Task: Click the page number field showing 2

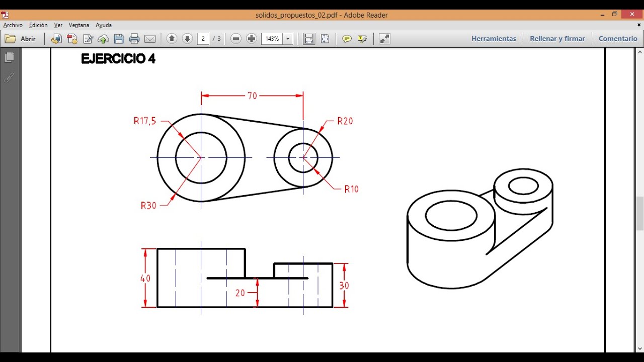Action: tap(203, 39)
